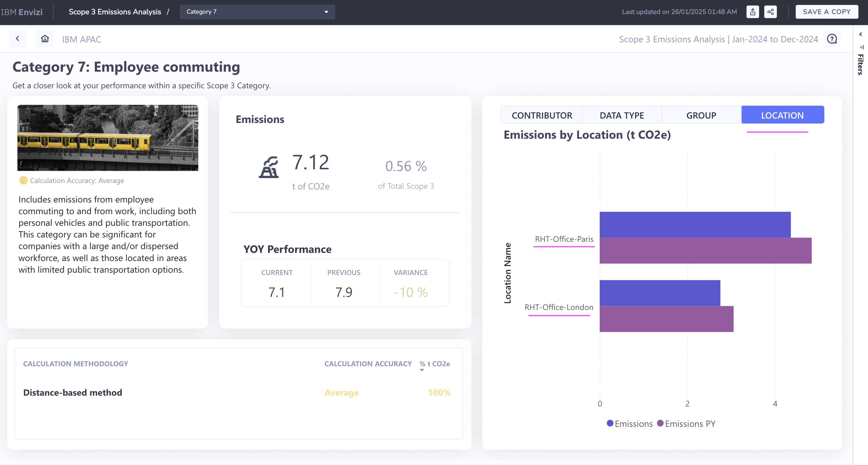The image size is (868, 465).
Task: Toggle the Emissions legend series
Action: click(x=629, y=424)
